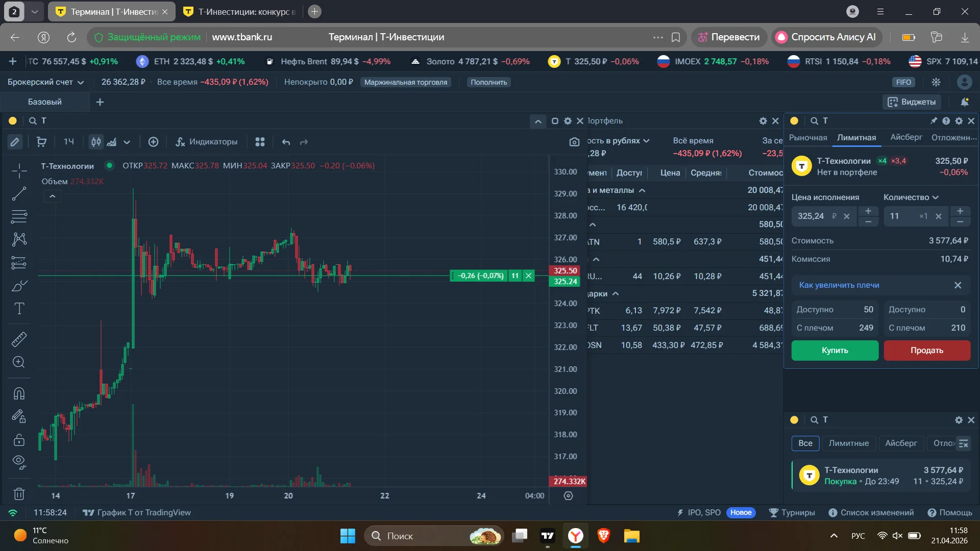
Task: Select the Базовый workspace tab
Action: (x=45, y=102)
